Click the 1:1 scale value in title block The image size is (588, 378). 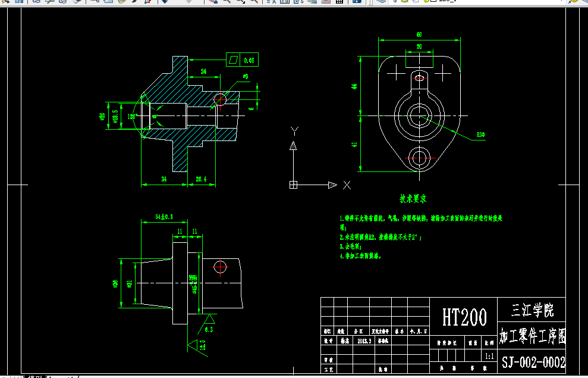[x=489, y=356]
